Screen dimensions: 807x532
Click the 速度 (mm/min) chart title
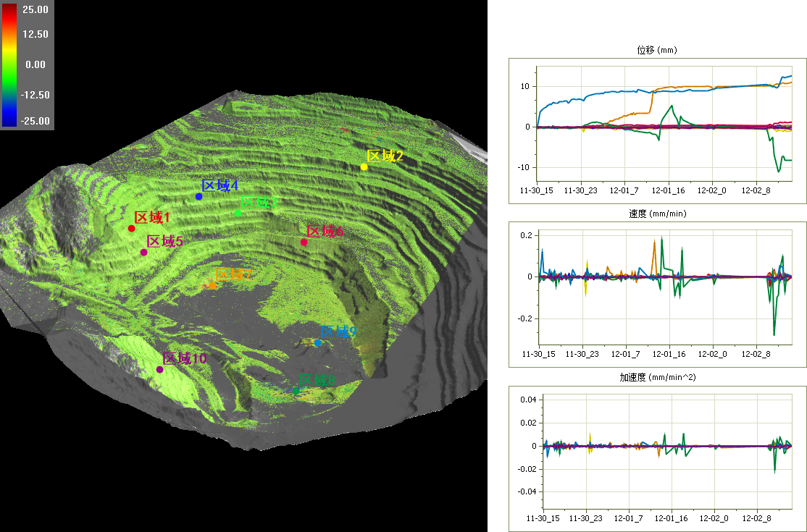pos(657,214)
